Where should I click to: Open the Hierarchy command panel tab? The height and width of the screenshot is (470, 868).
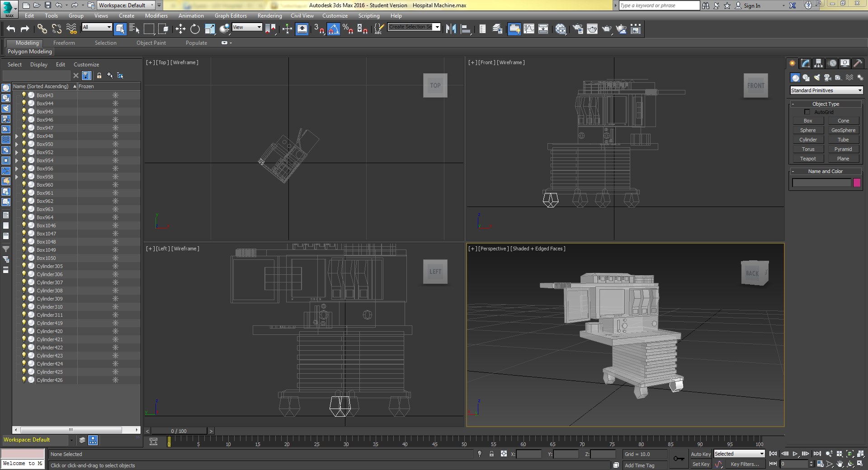click(x=818, y=63)
